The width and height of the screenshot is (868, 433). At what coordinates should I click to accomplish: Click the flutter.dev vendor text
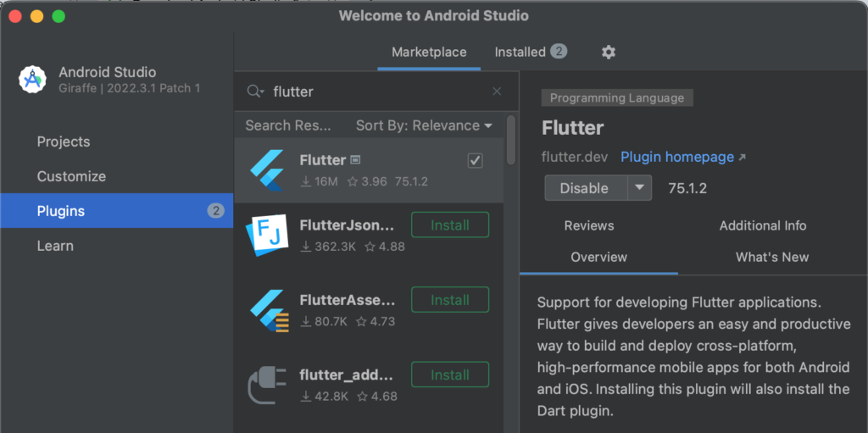[574, 158]
